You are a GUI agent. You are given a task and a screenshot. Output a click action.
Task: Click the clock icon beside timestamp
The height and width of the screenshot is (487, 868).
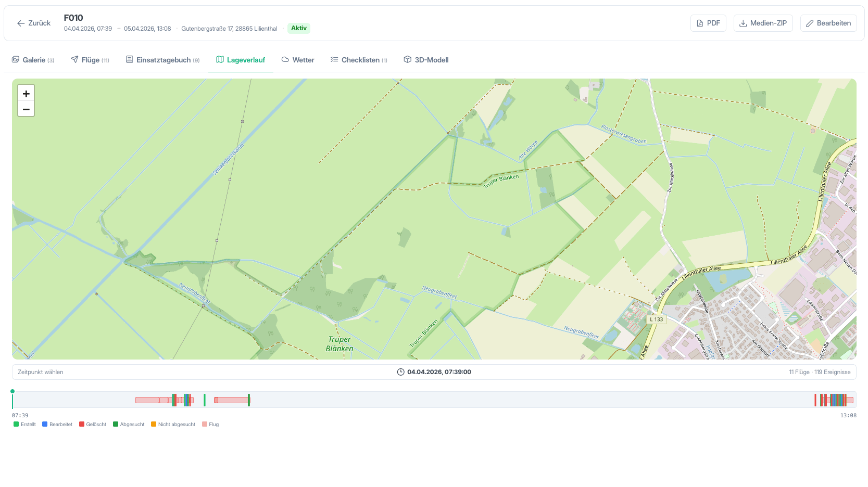point(400,372)
